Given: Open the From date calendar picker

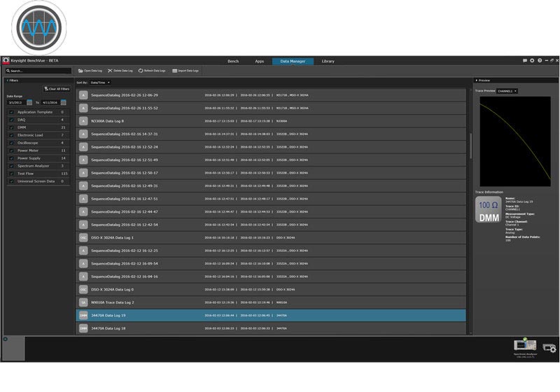Looking at the screenshot, I should [29, 102].
